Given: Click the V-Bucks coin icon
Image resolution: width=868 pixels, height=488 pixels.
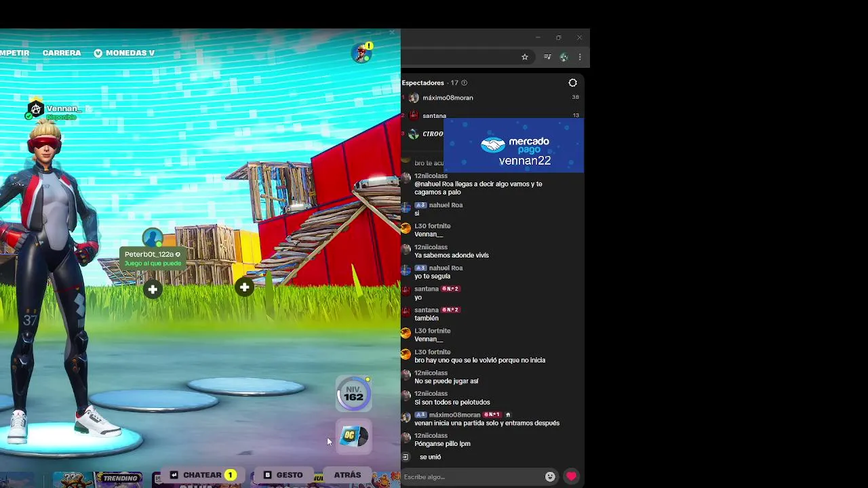Looking at the screenshot, I should point(98,53).
